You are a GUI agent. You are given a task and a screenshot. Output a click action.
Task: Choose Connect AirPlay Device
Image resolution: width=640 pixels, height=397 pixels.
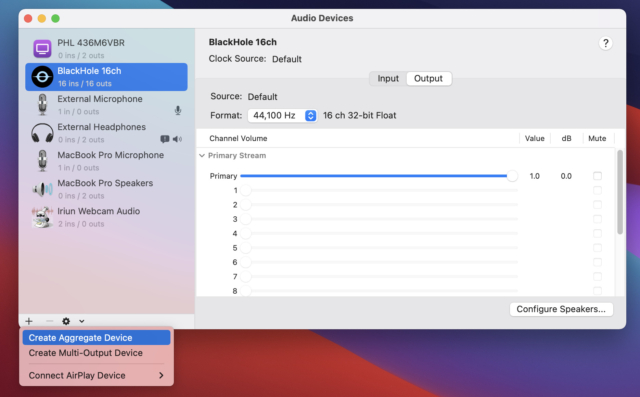pyautogui.click(x=96, y=375)
